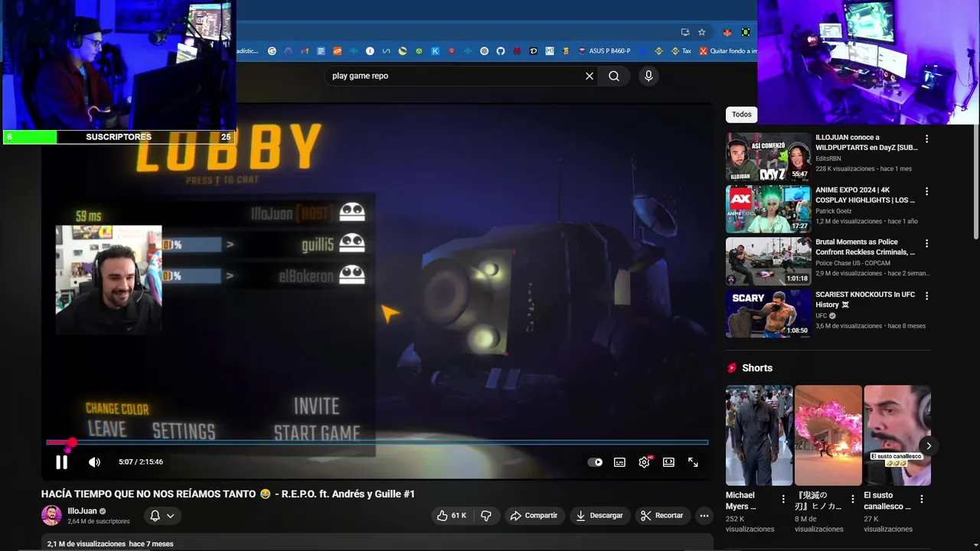Open the video in full screen
Image resolution: width=980 pixels, height=551 pixels.
click(693, 462)
